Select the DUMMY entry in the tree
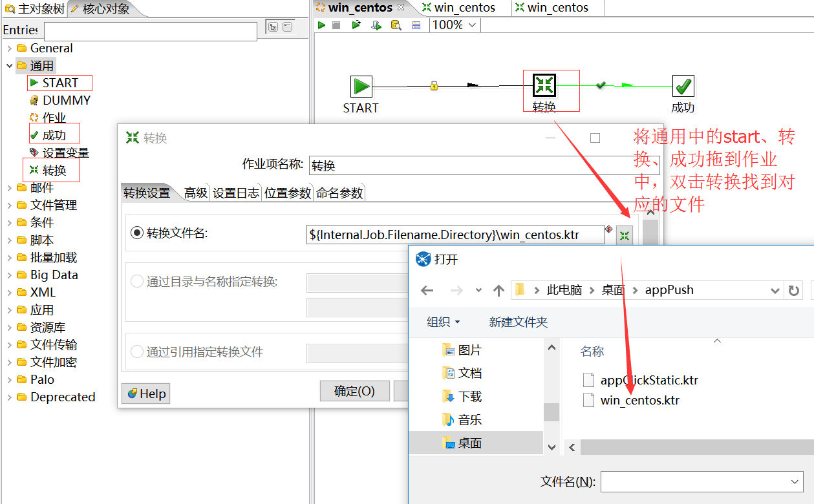814x504 pixels. click(60, 101)
